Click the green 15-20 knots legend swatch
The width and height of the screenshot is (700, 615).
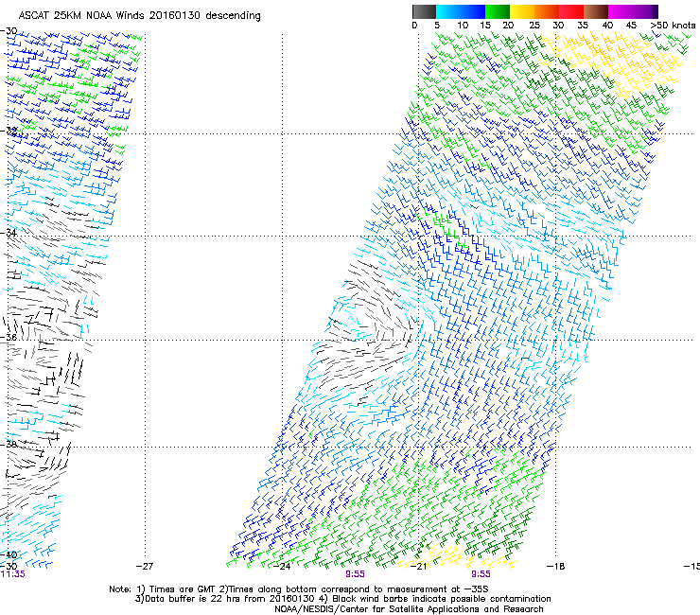[x=498, y=11]
